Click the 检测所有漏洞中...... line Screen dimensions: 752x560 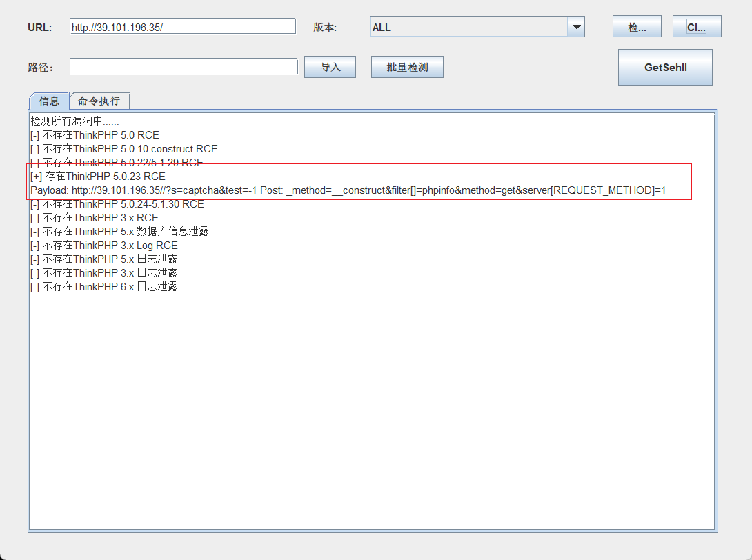[75, 121]
